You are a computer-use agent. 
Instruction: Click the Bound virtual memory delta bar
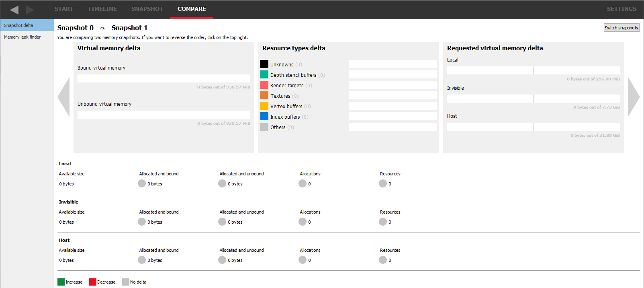164,78
